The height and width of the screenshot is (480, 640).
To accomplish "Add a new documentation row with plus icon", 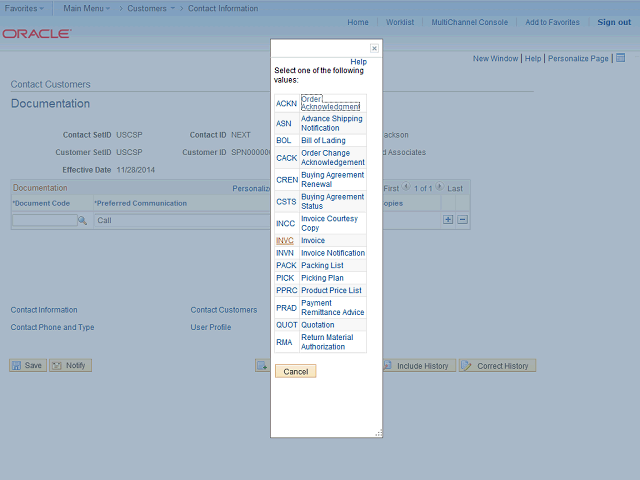I will coord(448,220).
